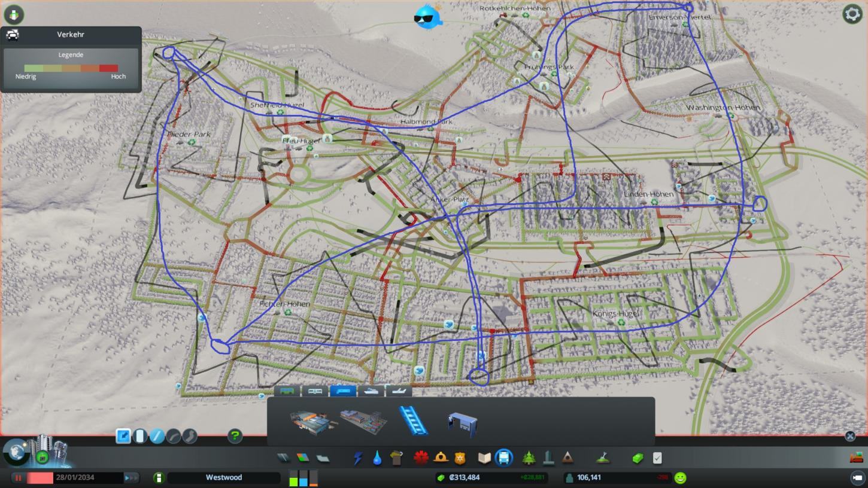Click the Linden-Höhen district label

pyautogui.click(x=648, y=194)
